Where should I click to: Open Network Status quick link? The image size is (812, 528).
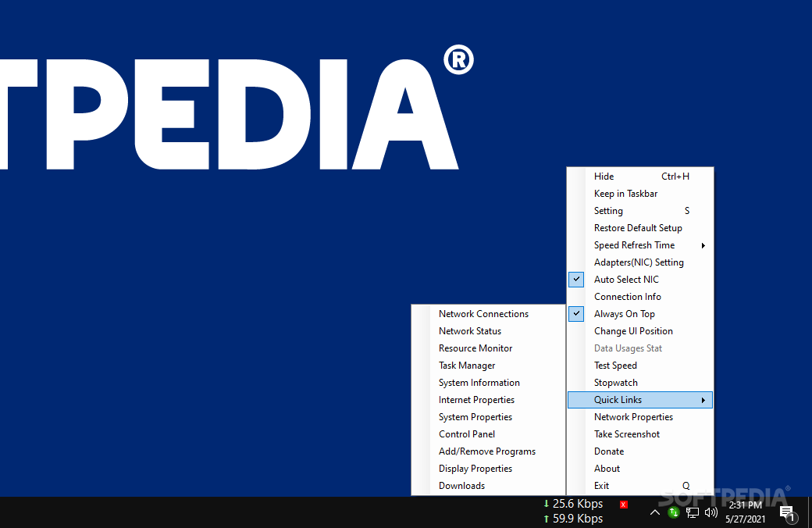[488, 330]
